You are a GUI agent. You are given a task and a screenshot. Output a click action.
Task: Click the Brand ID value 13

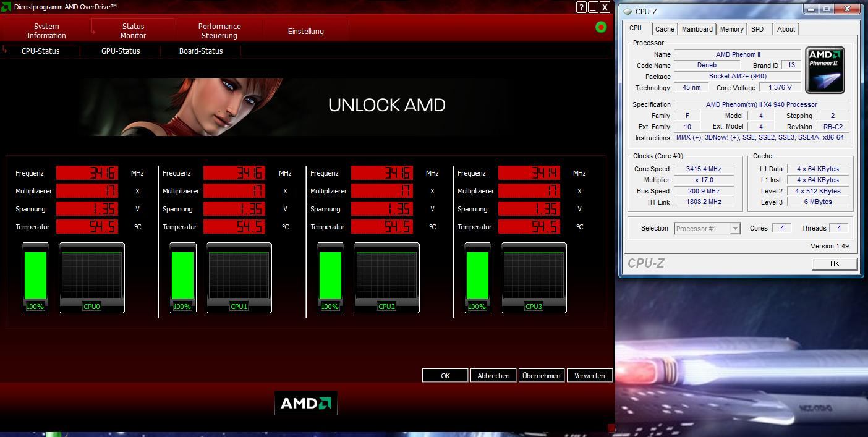[791, 66]
